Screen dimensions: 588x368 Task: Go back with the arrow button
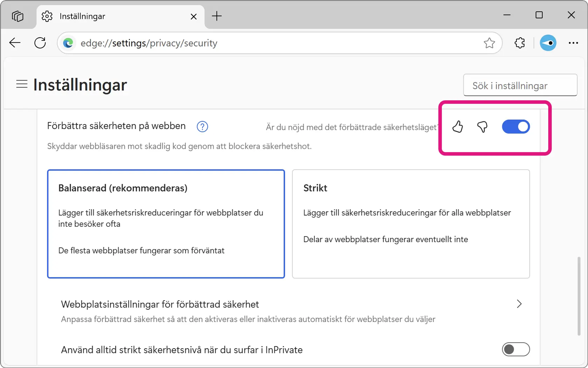pos(15,43)
